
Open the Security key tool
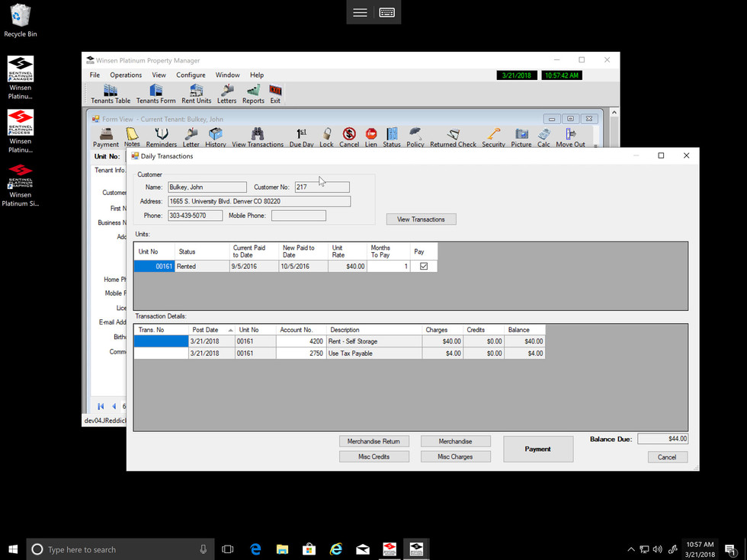(x=493, y=138)
